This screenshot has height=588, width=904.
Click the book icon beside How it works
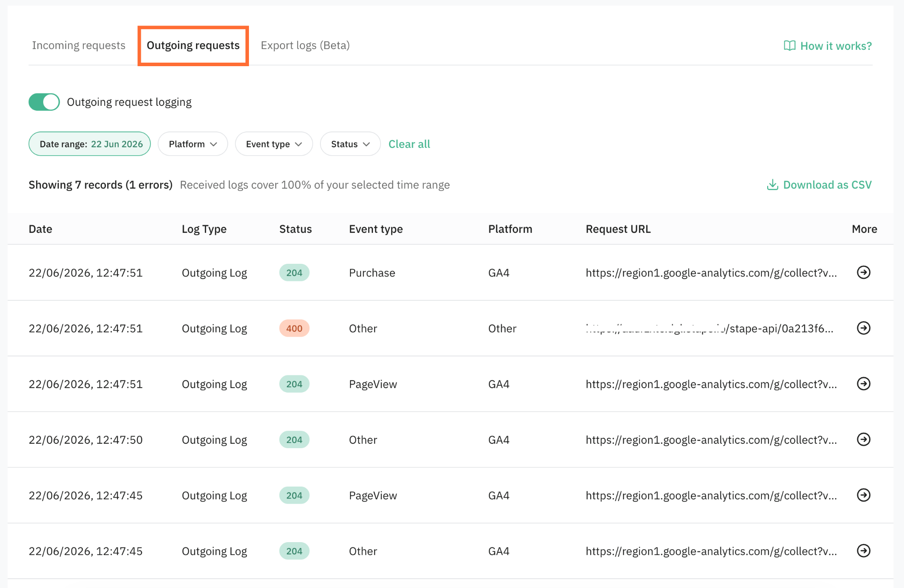(789, 46)
